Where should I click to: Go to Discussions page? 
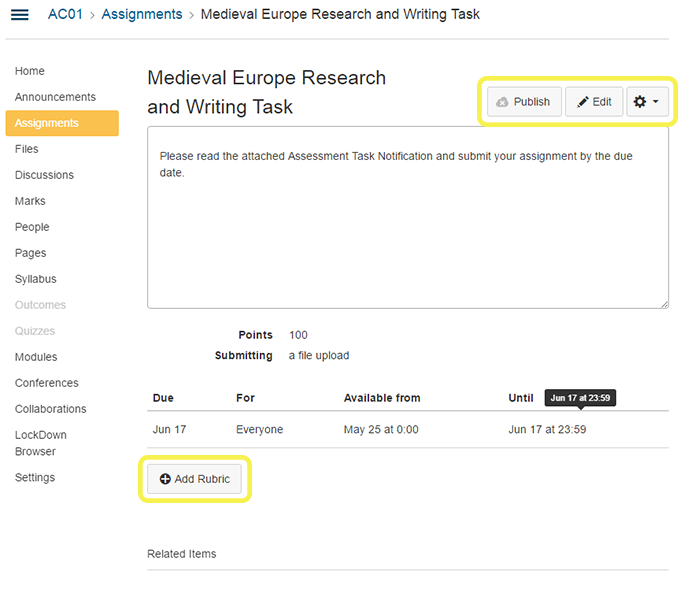click(44, 175)
